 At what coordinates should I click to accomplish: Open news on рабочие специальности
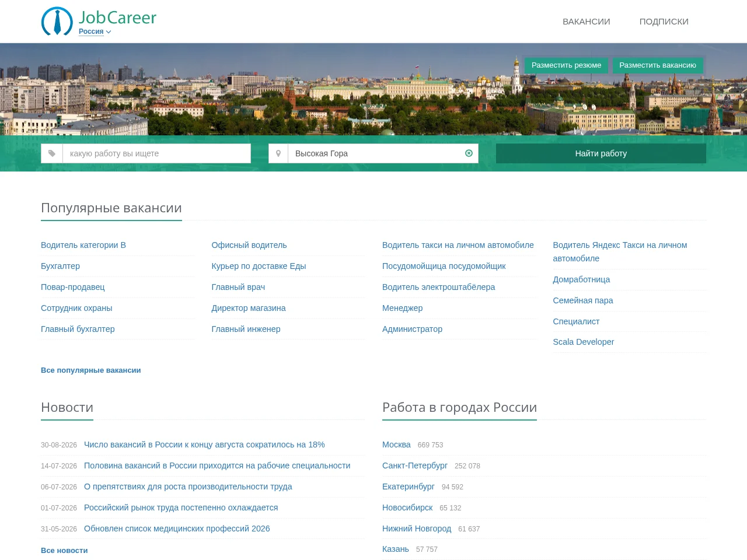(x=217, y=466)
